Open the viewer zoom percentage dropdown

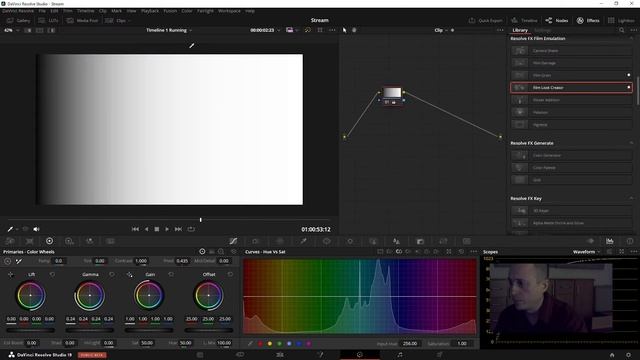(11, 30)
